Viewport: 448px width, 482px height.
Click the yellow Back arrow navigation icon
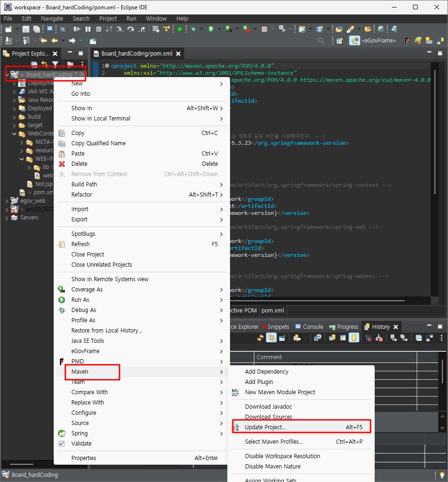[55, 41]
